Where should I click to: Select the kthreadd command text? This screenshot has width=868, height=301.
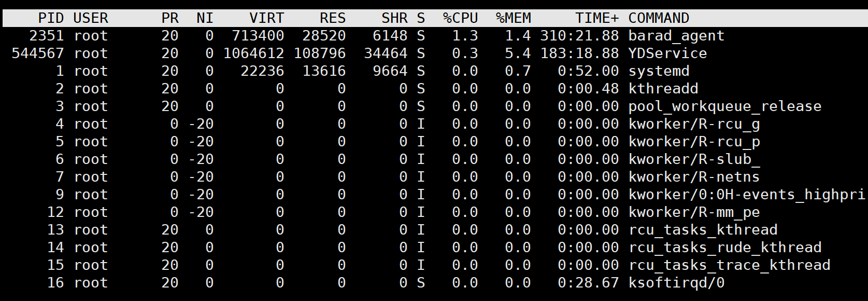point(663,89)
